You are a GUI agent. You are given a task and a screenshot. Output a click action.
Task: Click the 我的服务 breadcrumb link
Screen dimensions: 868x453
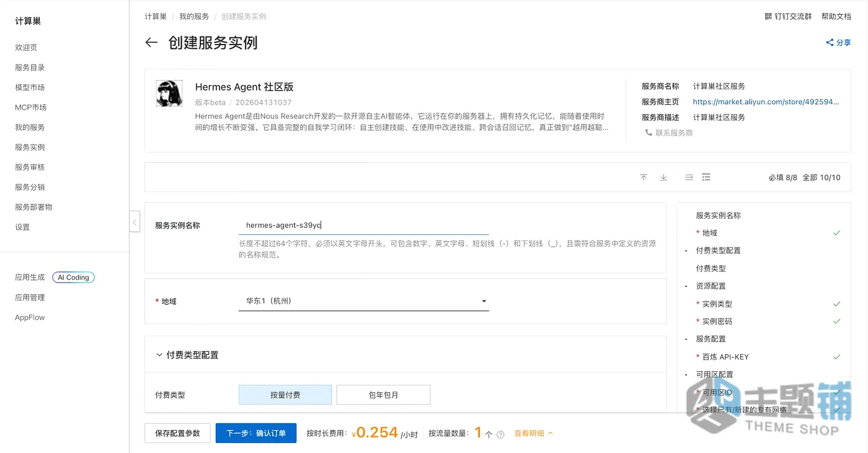coord(194,17)
